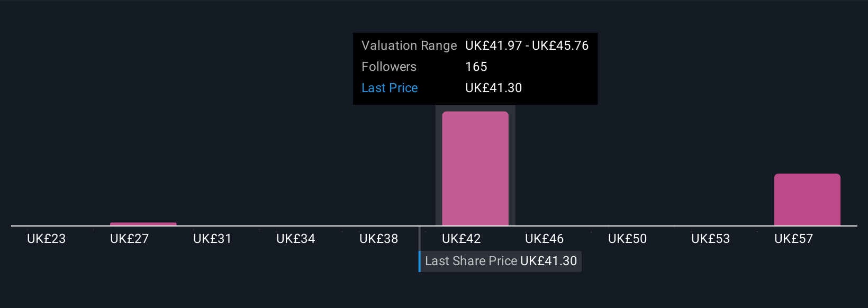Click the small UK£27 valuation bar

coord(143,224)
